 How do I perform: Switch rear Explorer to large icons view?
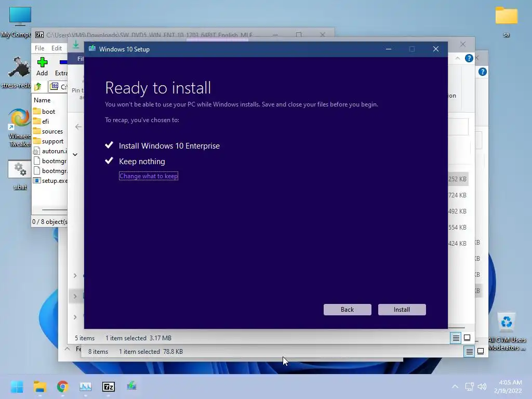[481, 351]
